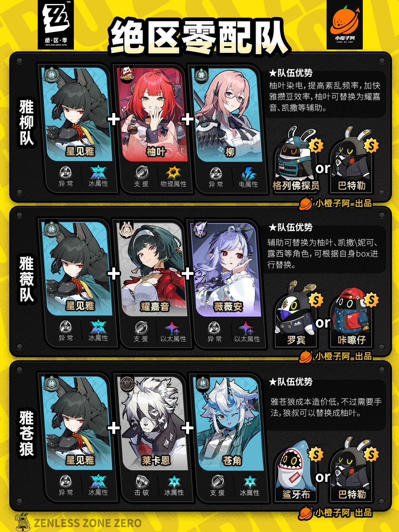
Task: Click the 绝区零 Zenless Zone Zero logo
Action: pyautogui.click(x=56, y=24)
